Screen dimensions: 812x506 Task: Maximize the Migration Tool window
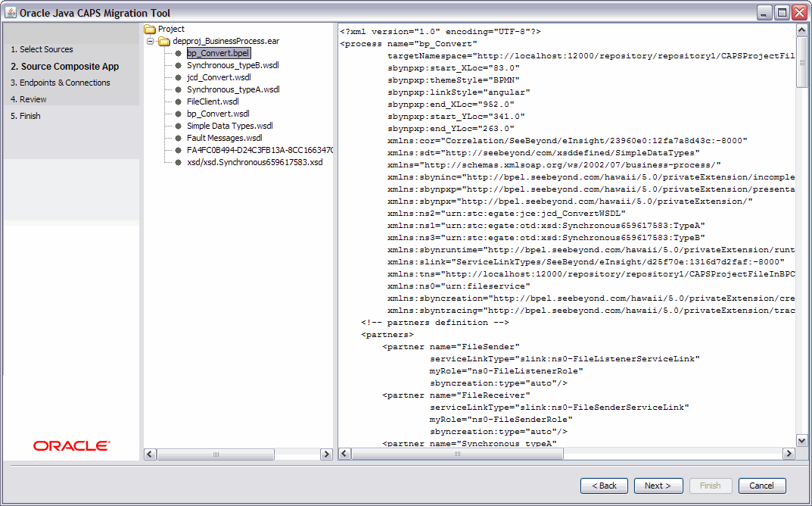click(x=782, y=12)
